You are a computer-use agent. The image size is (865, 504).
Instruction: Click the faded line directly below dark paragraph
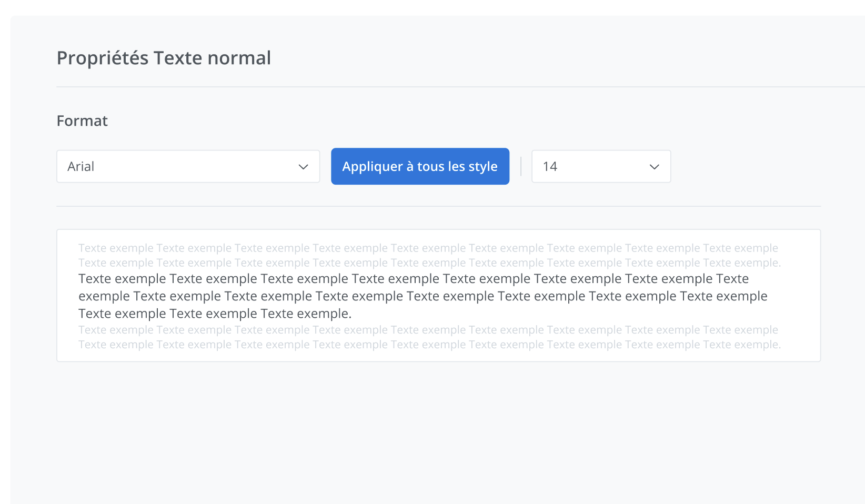428,330
